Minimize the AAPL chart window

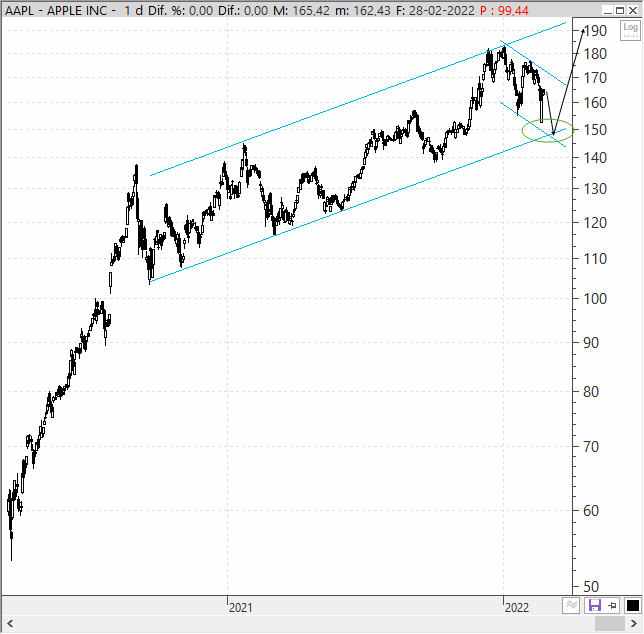(608, 10)
